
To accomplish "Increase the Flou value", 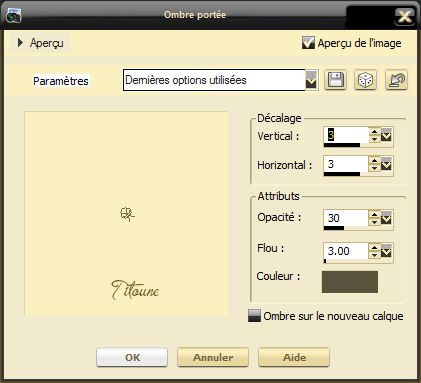I will (375, 248).
